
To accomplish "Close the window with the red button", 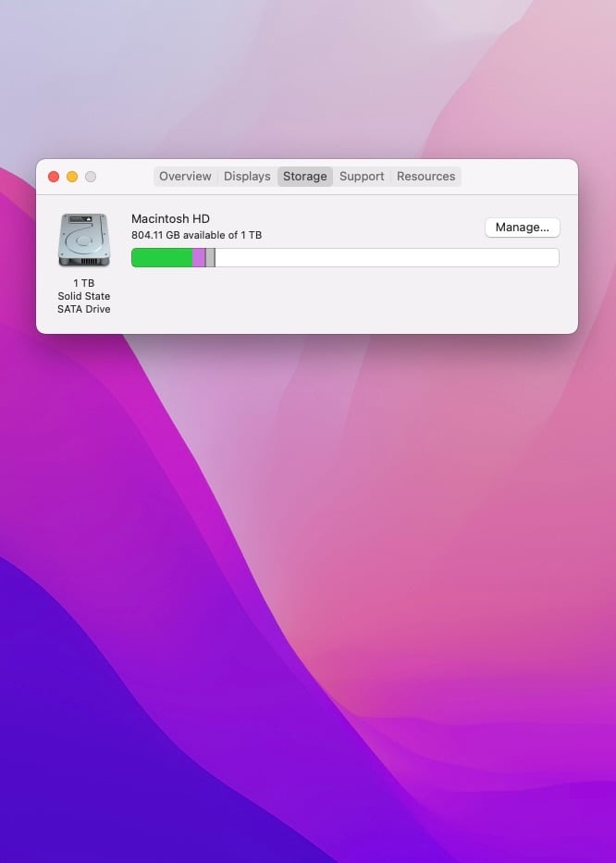I will pyautogui.click(x=54, y=177).
